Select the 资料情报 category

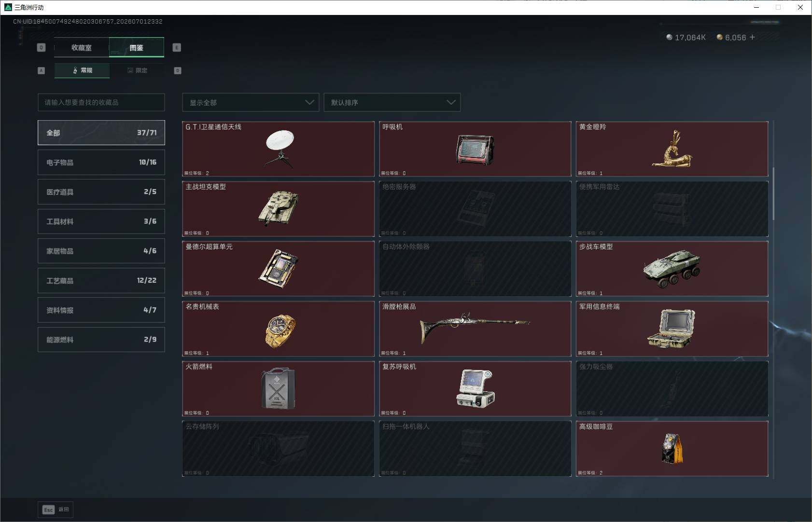(x=101, y=310)
